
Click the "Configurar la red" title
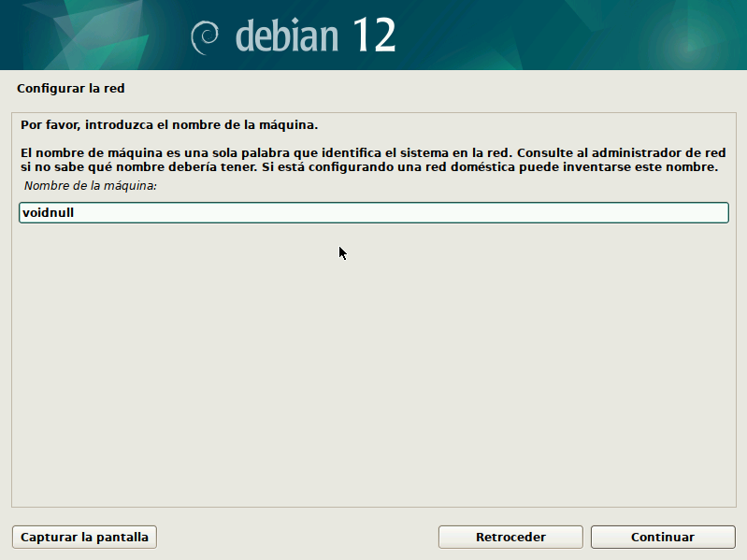[70, 89]
